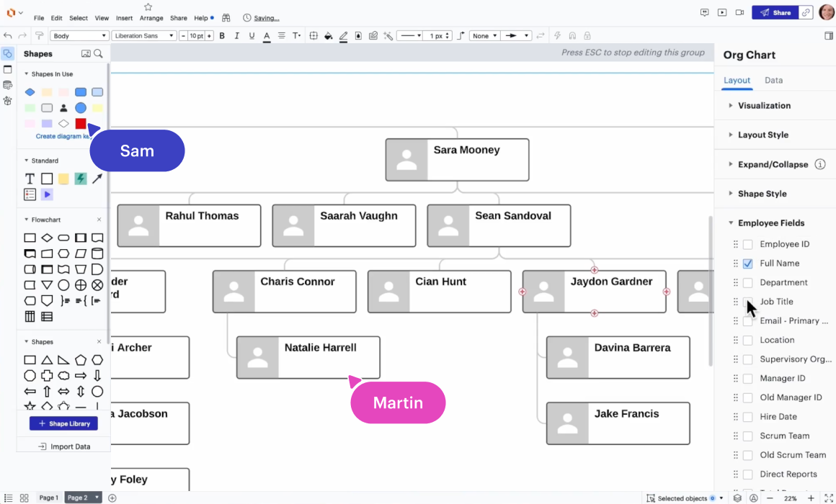
Task: Click the fill color paint bucket
Action: [x=328, y=36]
